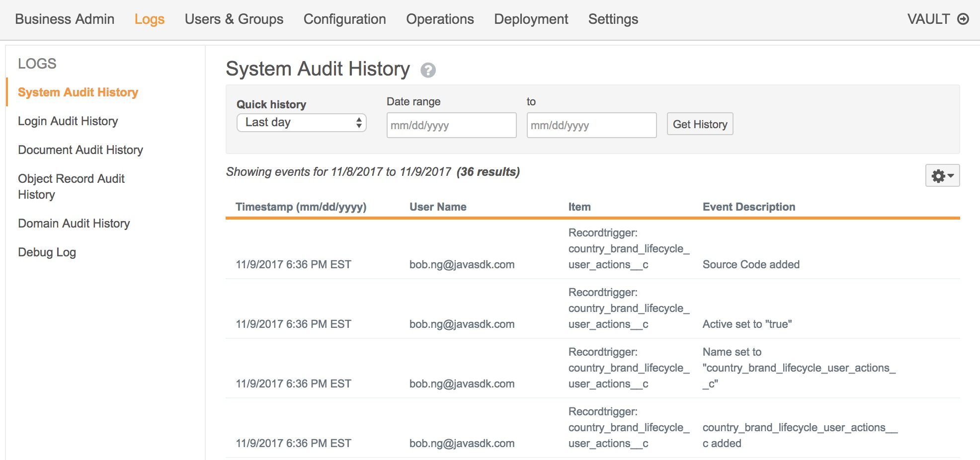Open the Business Admin menu
This screenshot has height=460, width=980.
65,19
